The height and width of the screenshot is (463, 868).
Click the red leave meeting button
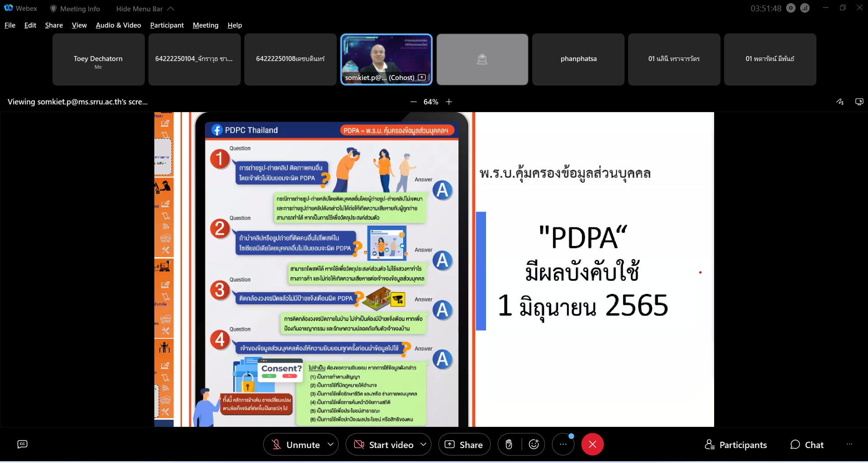592,444
